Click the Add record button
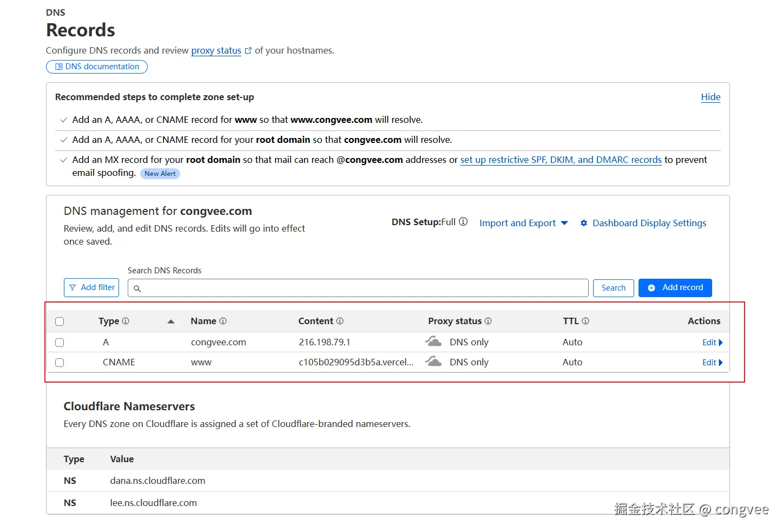Screen dimensions: 783x532 click(675, 288)
